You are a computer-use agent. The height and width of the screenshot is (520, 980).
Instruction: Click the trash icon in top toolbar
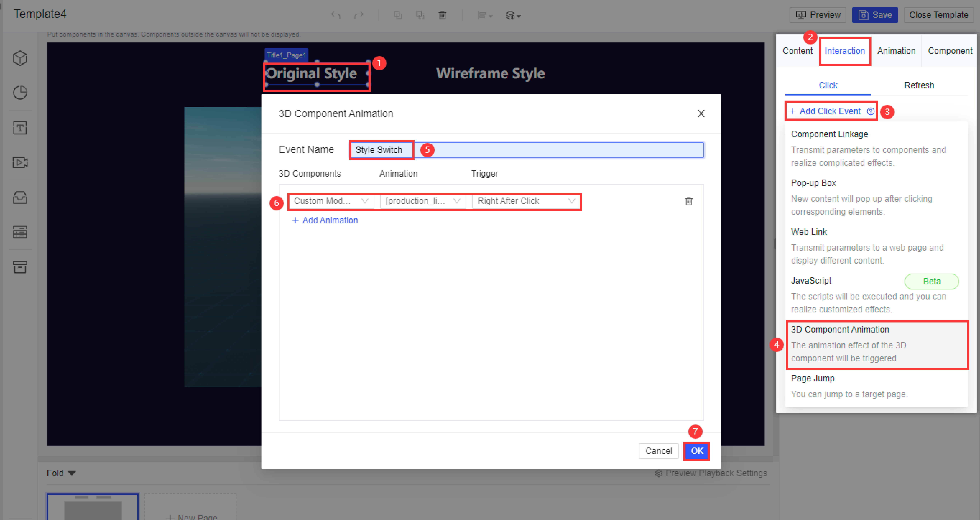(442, 15)
